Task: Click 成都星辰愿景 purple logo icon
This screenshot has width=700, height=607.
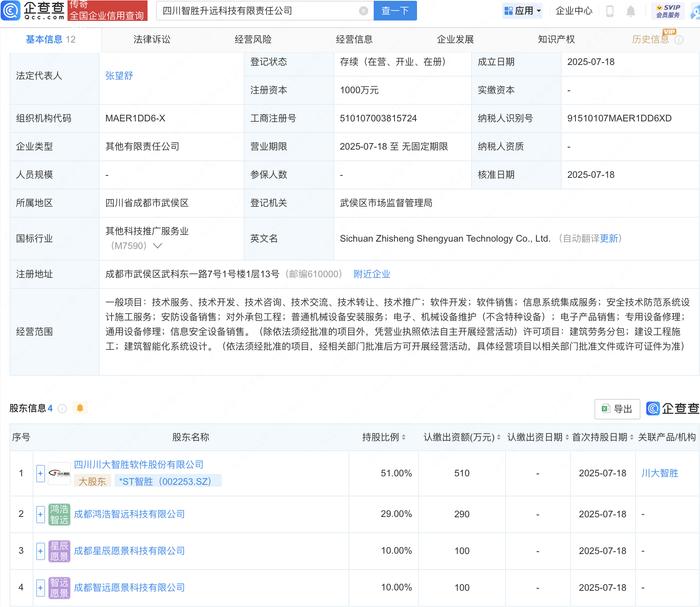Action: (x=59, y=551)
